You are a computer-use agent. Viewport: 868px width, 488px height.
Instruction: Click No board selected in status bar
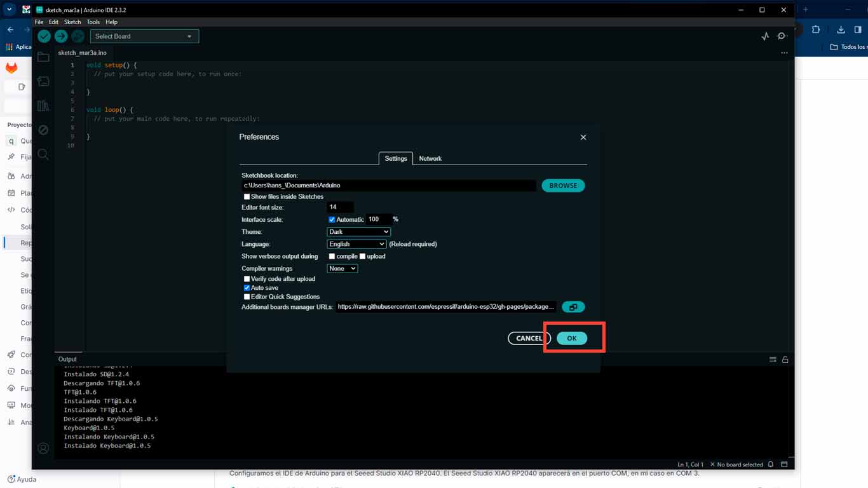[736, 465]
